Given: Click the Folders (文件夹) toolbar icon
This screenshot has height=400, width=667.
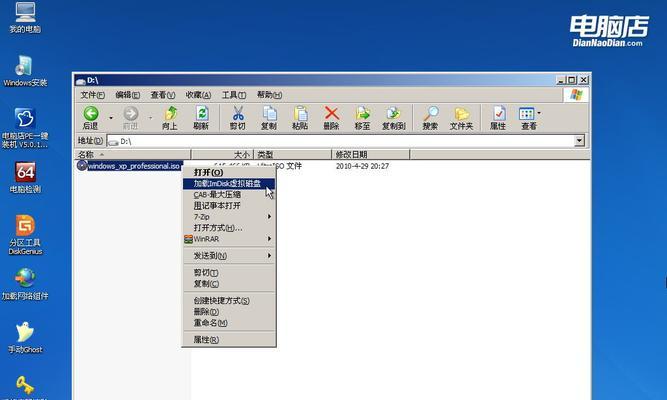Looking at the screenshot, I should pos(461,114).
